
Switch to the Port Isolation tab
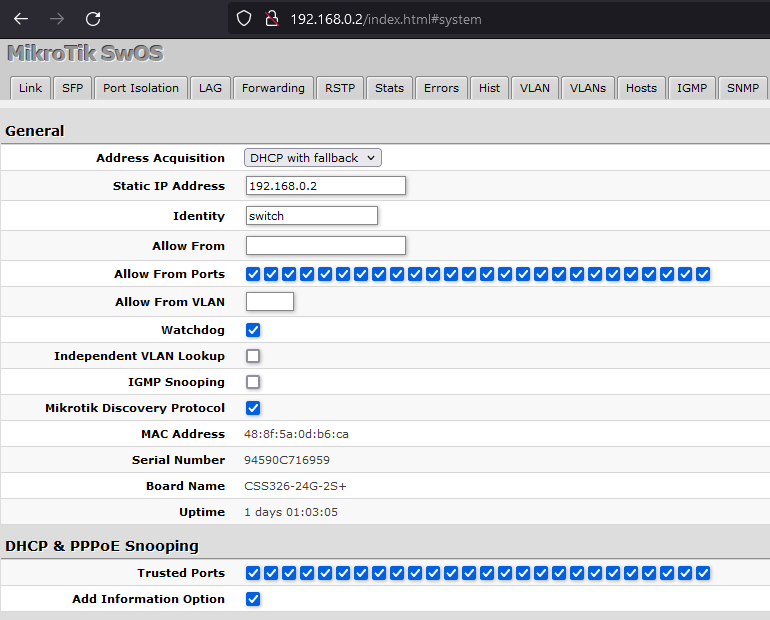pyautogui.click(x=140, y=88)
